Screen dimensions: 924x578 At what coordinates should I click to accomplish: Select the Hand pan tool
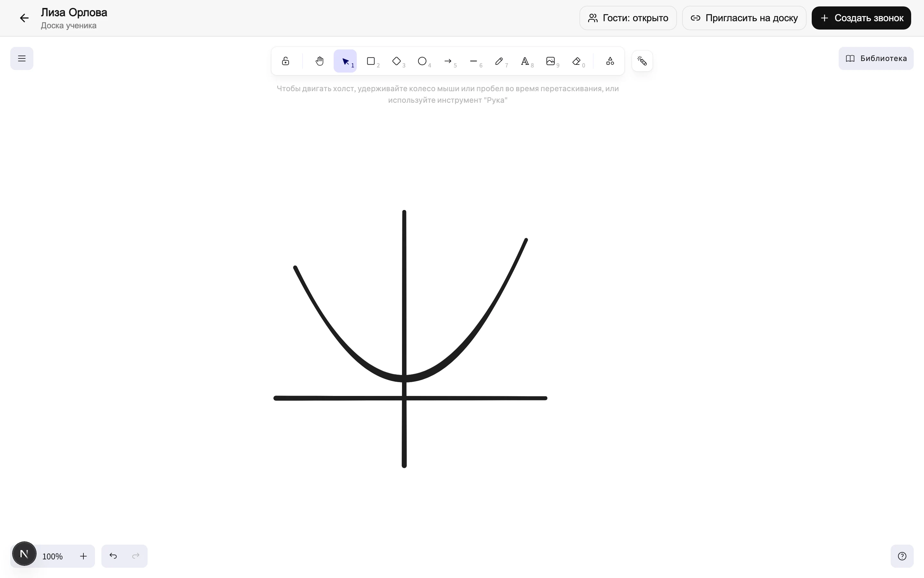(x=320, y=61)
